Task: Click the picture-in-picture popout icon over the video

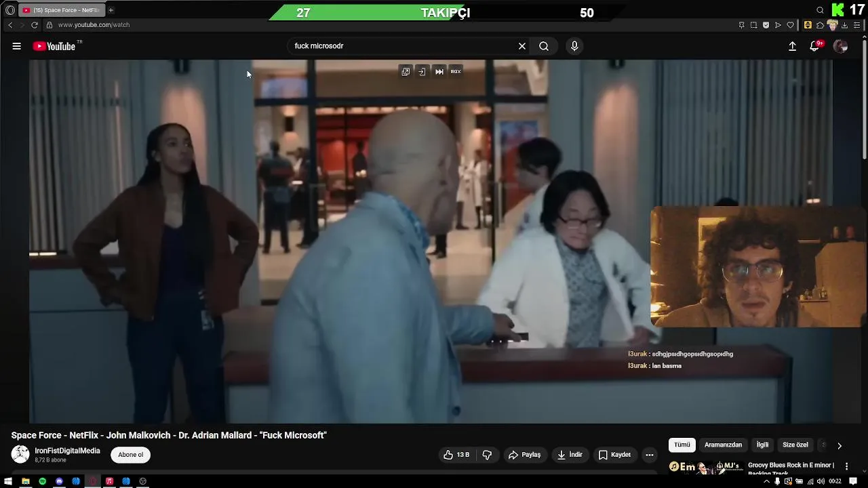Action: [x=406, y=71]
